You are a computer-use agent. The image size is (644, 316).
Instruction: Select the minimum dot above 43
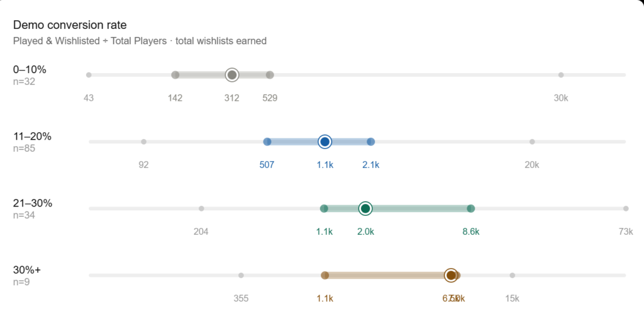pyautogui.click(x=89, y=75)
